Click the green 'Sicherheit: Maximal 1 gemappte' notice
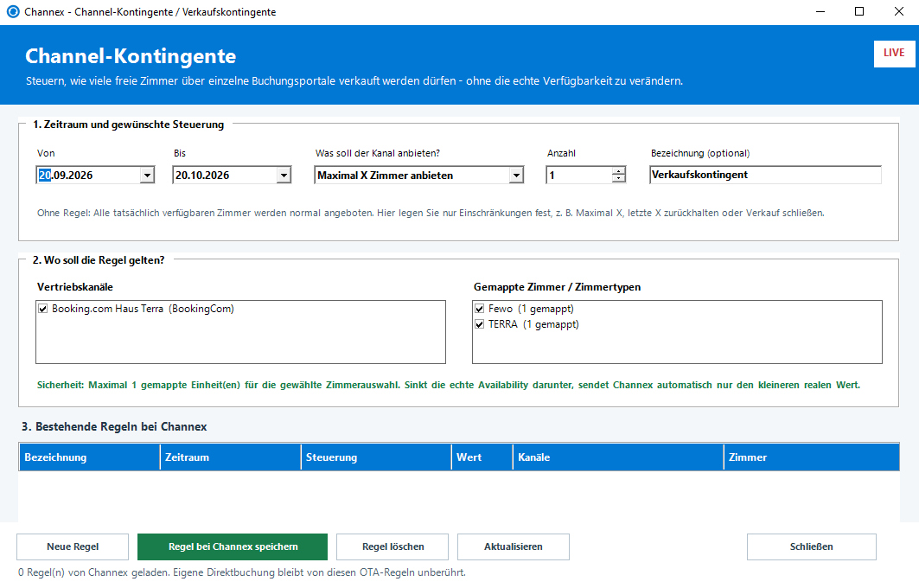This screenshot has width=919, height=588. (449, 385)
